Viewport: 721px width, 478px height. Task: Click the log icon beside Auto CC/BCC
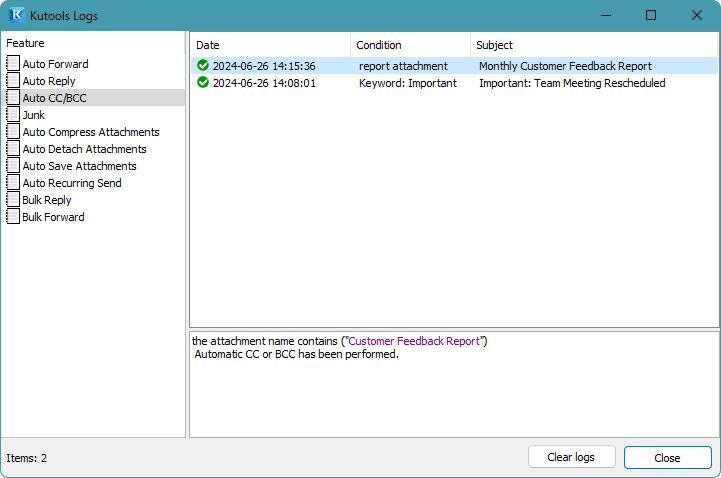13,97
